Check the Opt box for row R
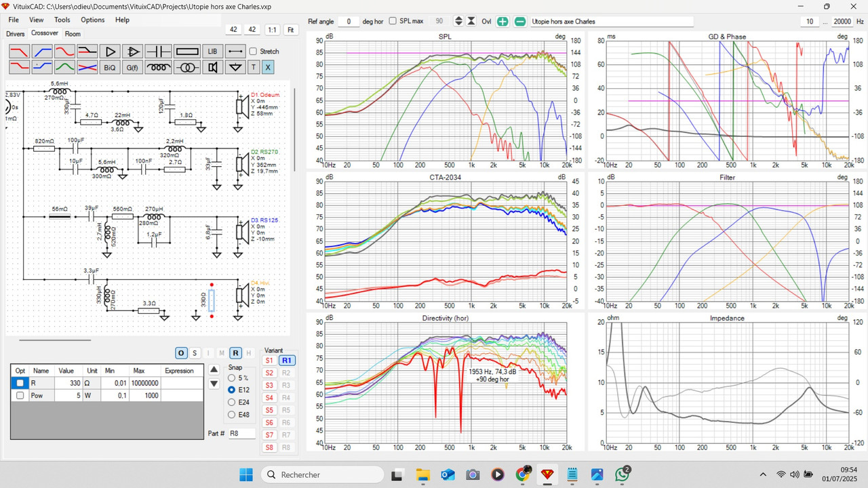 [20, 383]
